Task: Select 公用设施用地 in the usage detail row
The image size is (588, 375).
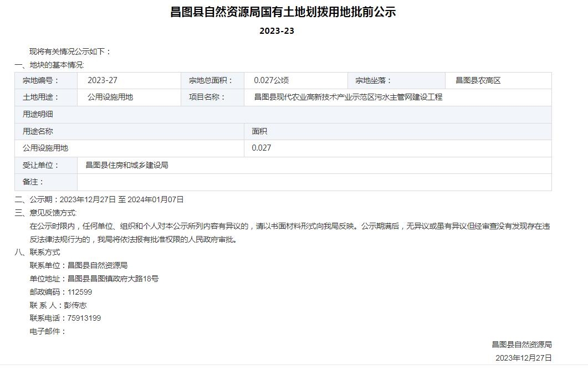Action: click(x=45, y=148)
